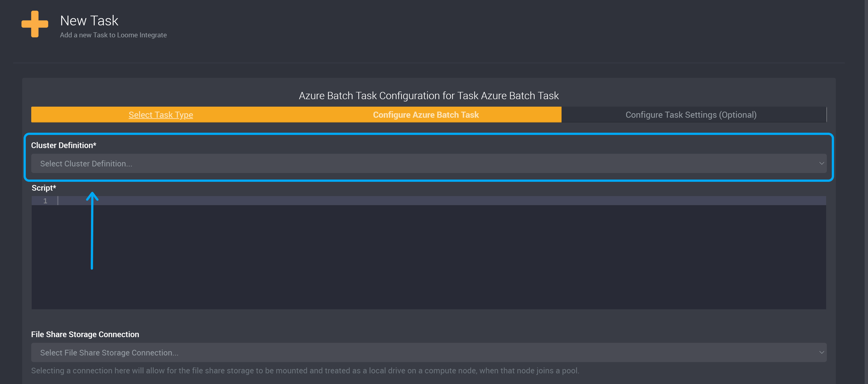
Task: Click the New Task page heading
Action: click(x=89, y=21)
